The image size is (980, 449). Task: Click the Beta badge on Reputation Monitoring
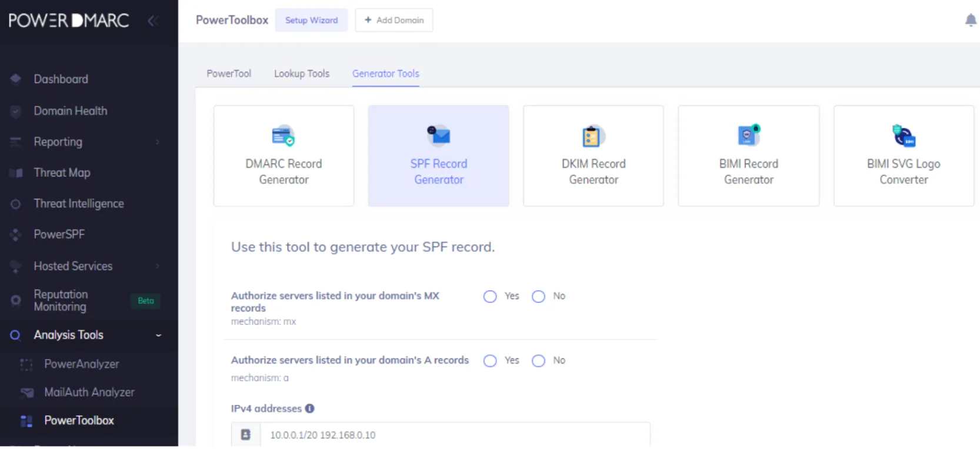pos(146,301)
